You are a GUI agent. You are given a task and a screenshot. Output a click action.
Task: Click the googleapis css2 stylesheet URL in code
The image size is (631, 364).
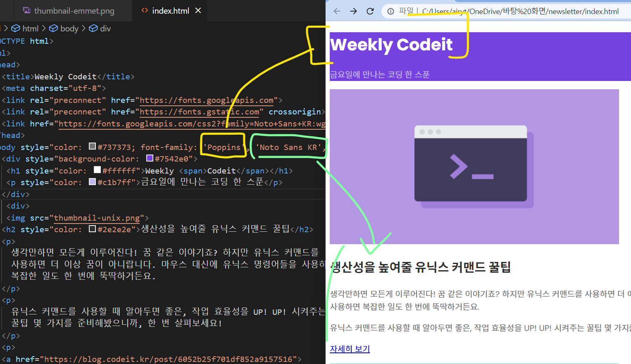click(x=192, y=124)
